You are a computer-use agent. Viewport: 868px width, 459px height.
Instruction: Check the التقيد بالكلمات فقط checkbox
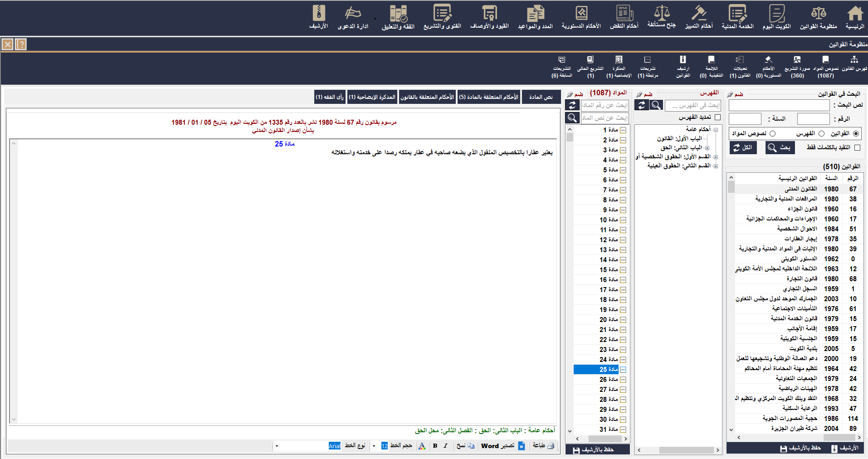[x=857, y=147]
